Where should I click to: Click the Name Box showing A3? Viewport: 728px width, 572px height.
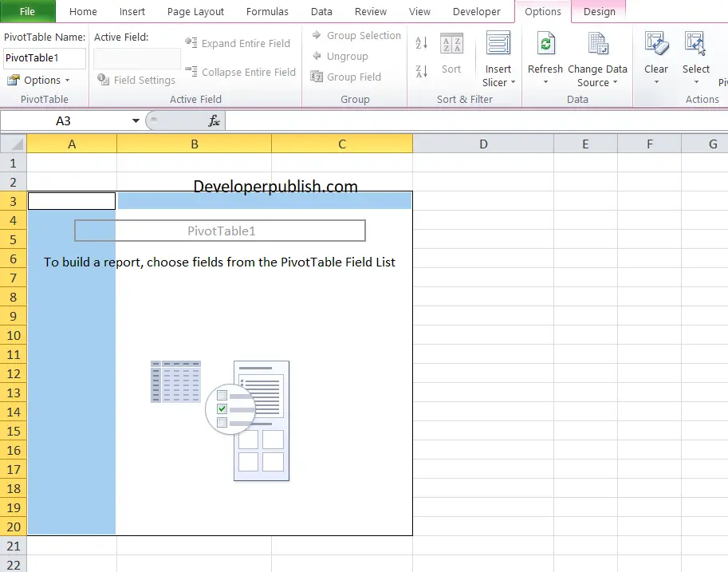[65, 120]
